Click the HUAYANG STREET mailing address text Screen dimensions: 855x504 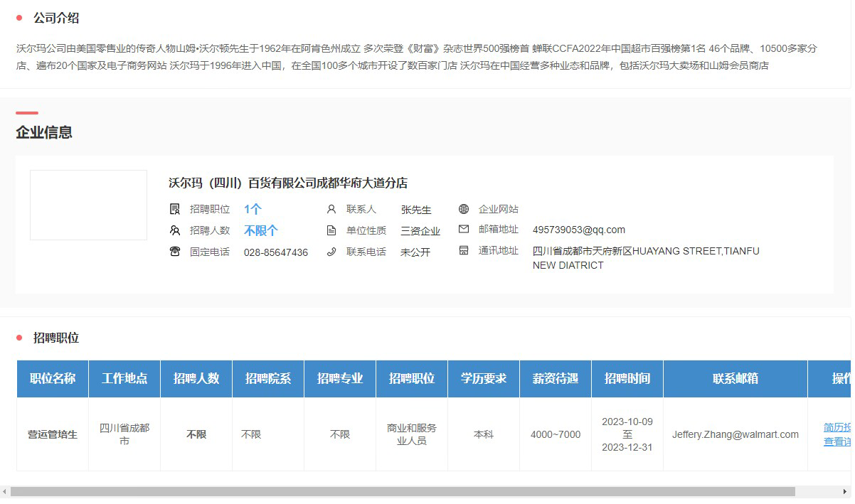coord(646,258)
